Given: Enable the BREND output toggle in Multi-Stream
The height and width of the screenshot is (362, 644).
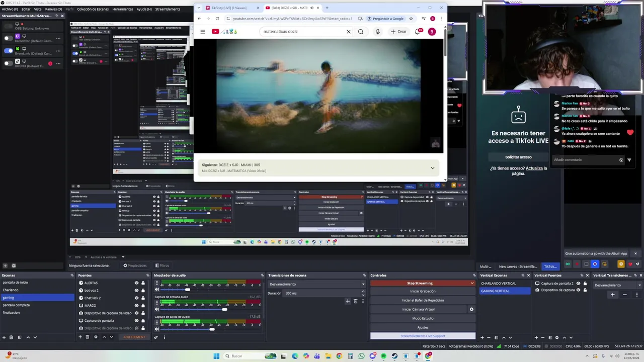Looking at the screenshot, I should pyautogui.click(x=8, y=63).
